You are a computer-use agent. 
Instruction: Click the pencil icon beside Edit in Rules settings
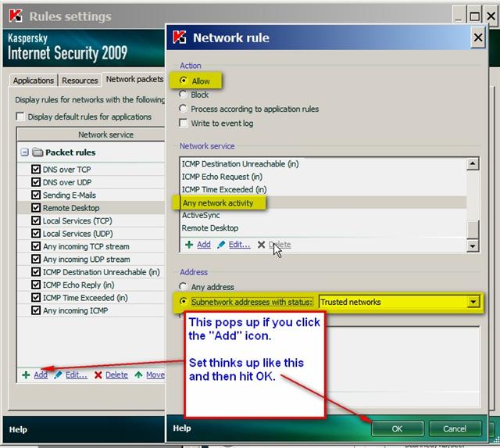point(58,375)
